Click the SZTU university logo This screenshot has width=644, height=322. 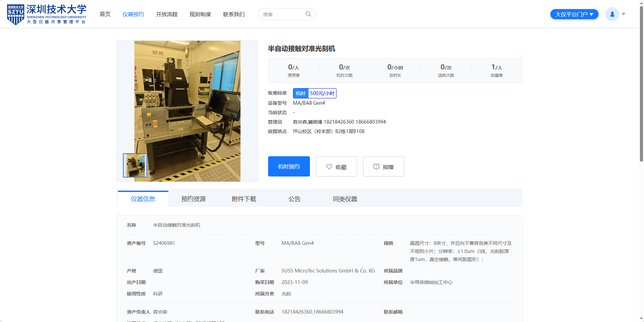pyautogui.click(x=46, y=14)
